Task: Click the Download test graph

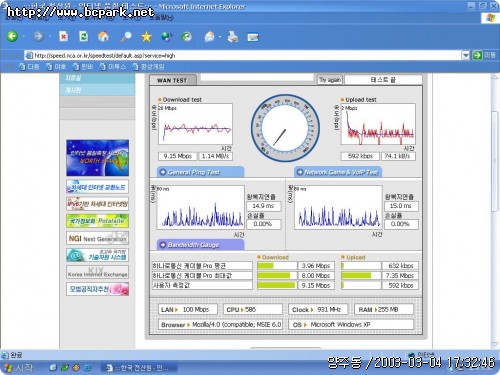Action: pyautogui.click(x=195, y=124)
